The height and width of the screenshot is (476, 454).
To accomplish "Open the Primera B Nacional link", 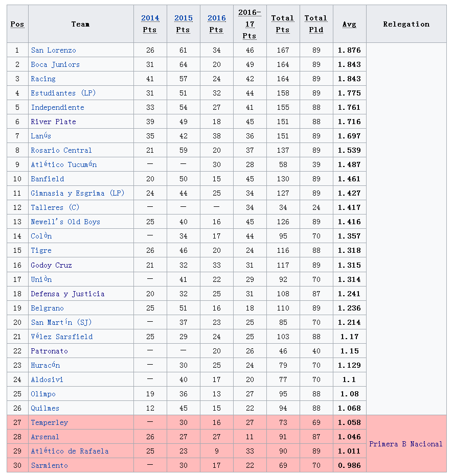I will point(405,444).
